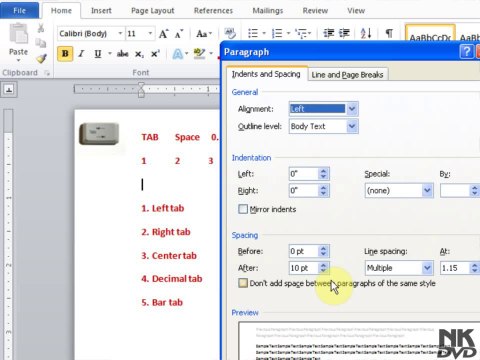Click Numbering list icon
480x360 pixels.
coord(277,33)
